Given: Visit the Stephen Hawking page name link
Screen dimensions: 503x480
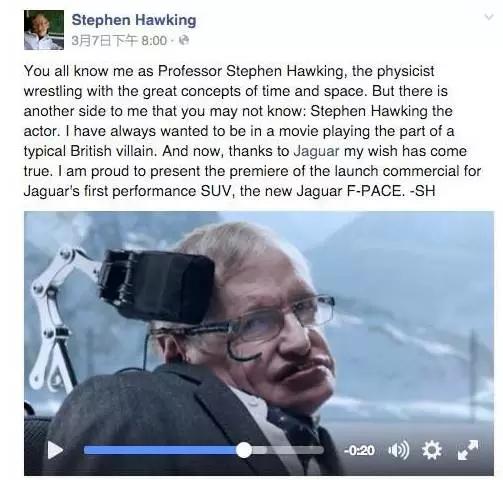Looking at the screenshot, I should (134, 20).
